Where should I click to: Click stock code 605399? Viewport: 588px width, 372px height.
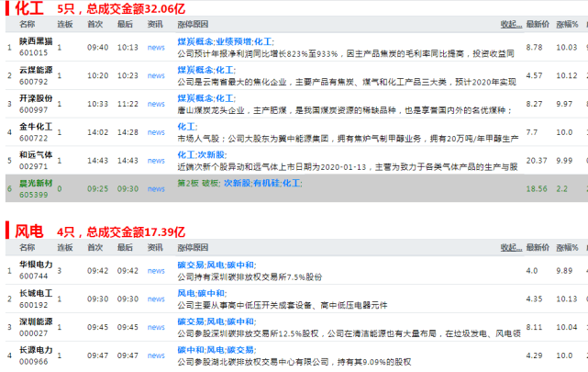tap(34, 195)
